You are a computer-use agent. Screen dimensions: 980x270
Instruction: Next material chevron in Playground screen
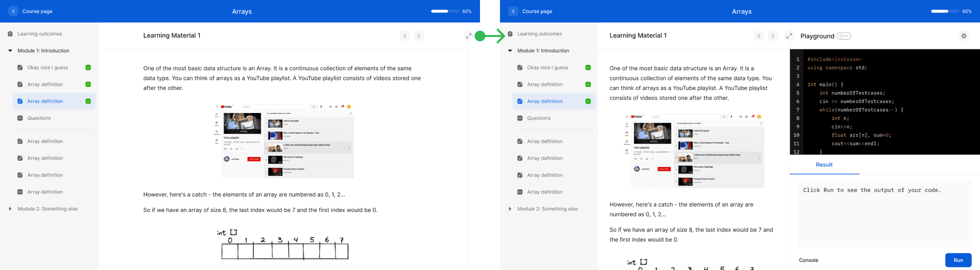tap(773, 36)
